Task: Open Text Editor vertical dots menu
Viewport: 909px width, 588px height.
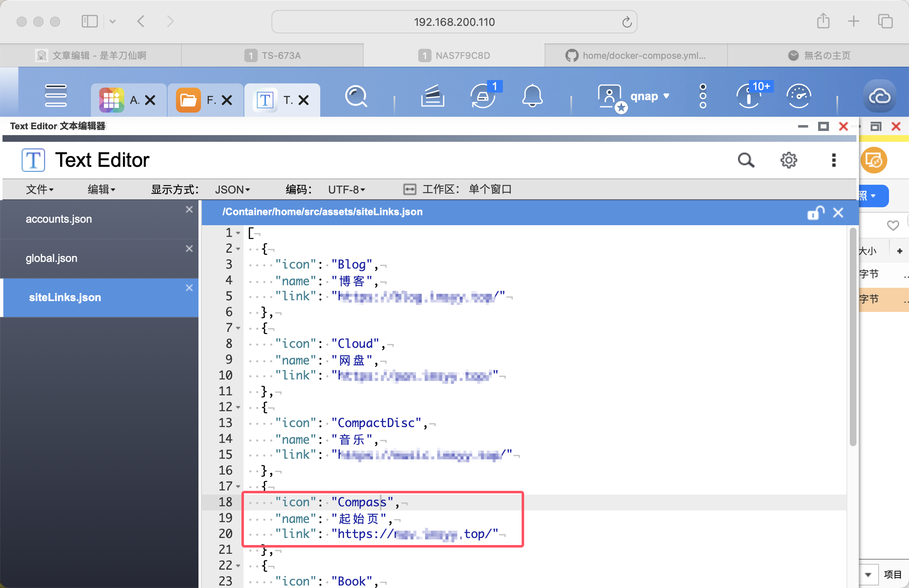Action: 834,160
